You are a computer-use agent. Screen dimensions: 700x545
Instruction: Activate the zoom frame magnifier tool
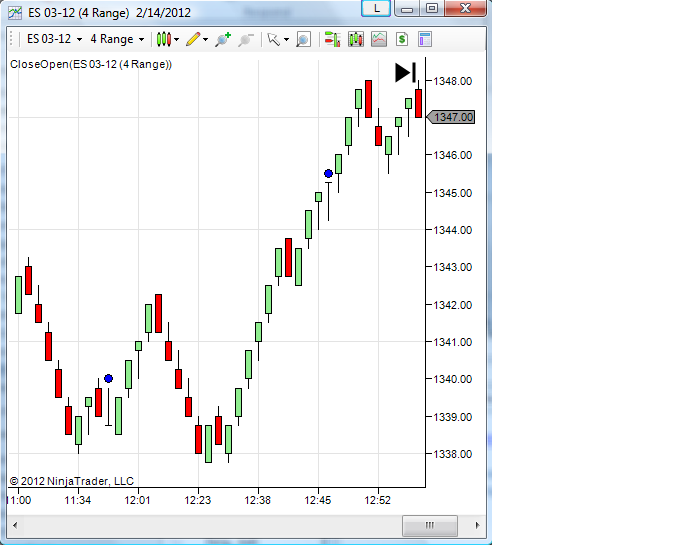pos(303,39)
